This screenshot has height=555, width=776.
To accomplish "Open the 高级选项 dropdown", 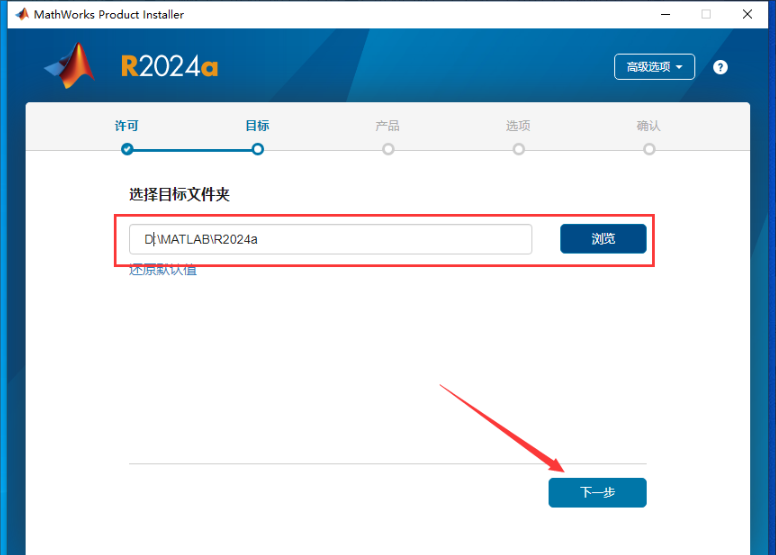I will (654, 66).
